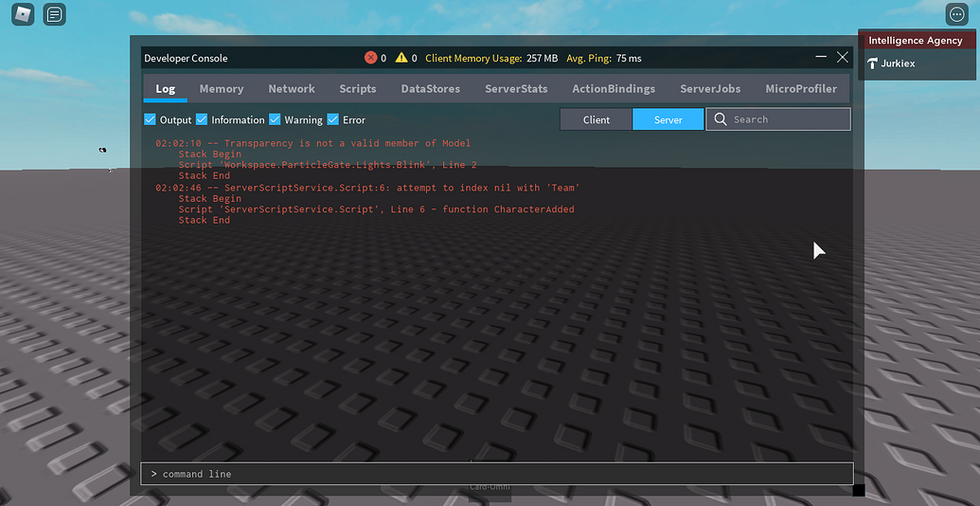
Task: Switch to the ServerStats tab
Action: click(516, 89)
